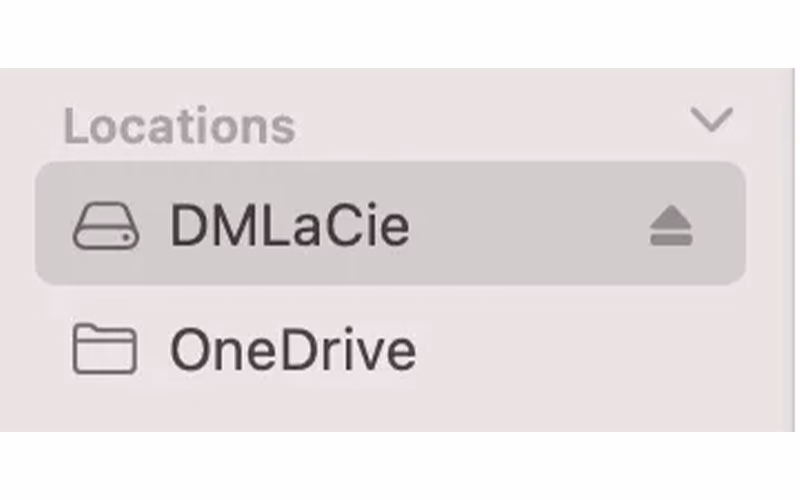The height and width of the screenshot is (500, 800).
Task: Eject the DMLaCie drive
Action: pyautogui.click(x=671, y=228)
